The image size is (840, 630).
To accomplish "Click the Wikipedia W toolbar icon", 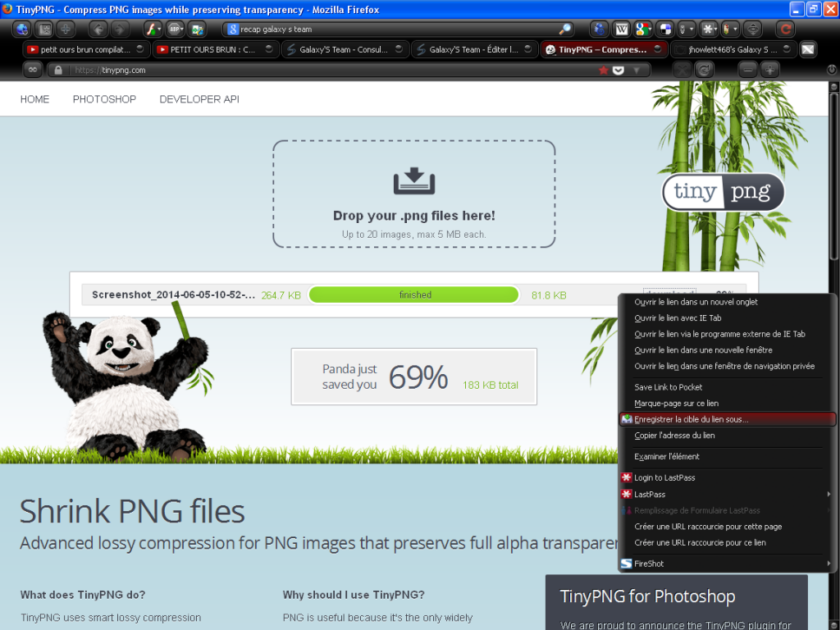I will pyautogui.click(x=622, y=30).
